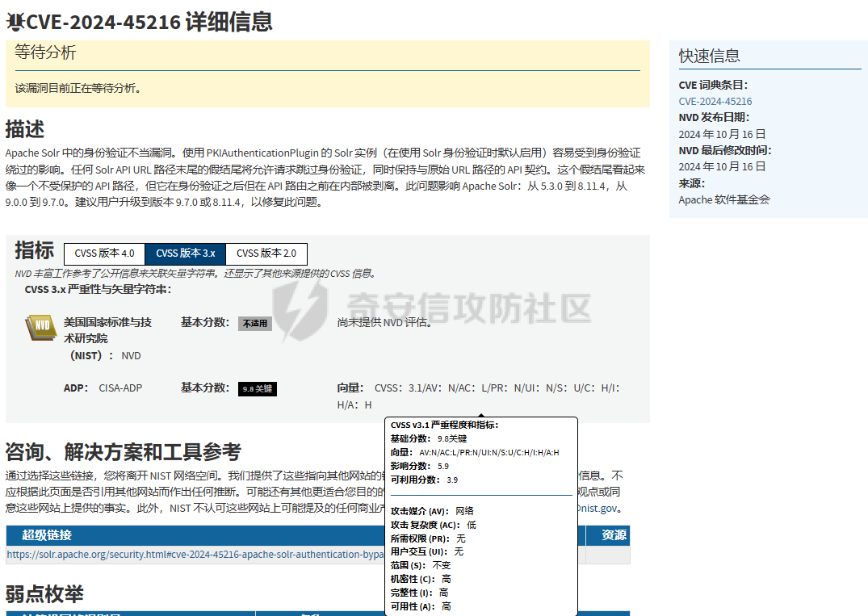Click 攻击复杂度 (AC): 低 in the tooltip
This screenshot has height=616, width=868.
433,525
